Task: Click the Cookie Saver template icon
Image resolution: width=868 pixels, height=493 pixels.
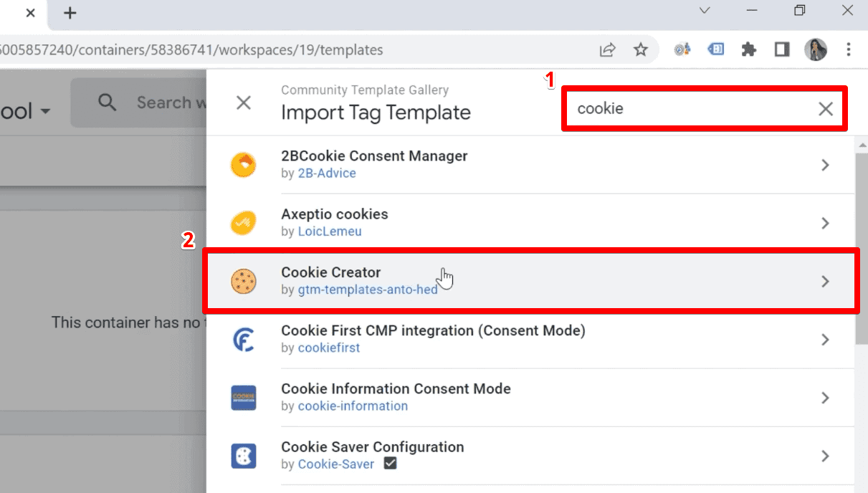Action: pyautogui.click(x=244, y=456)
